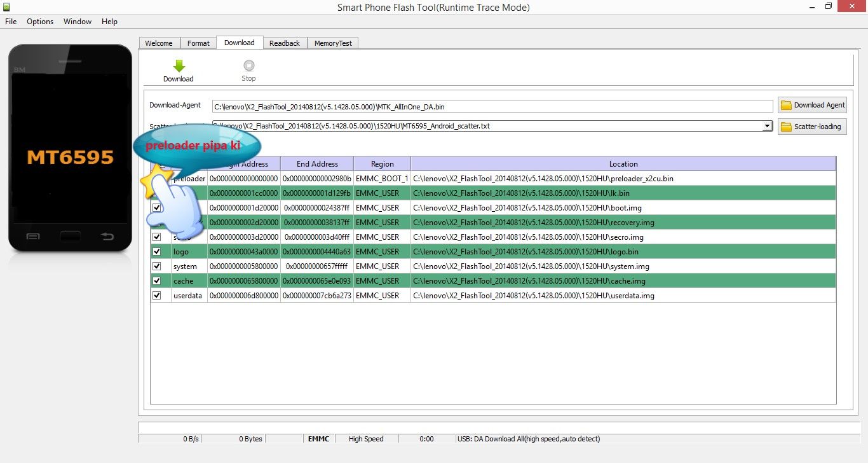Click the cache.img location cell

tap(623, 280)
